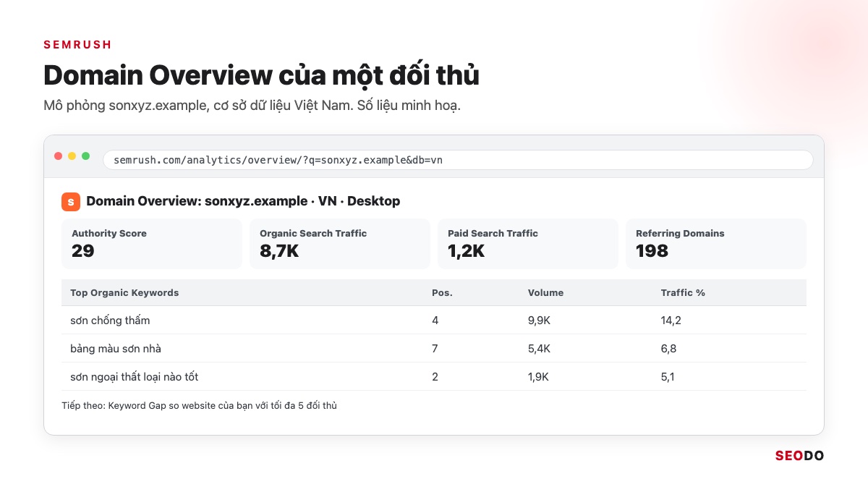Click the green maximize window dot
868x479 pixels.
click(85, 156)
